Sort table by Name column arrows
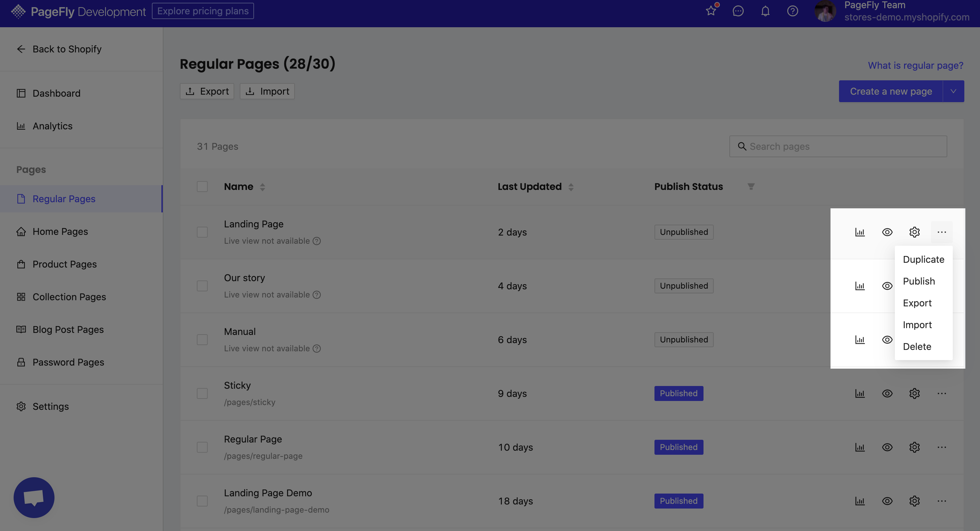 pos(262,187)
